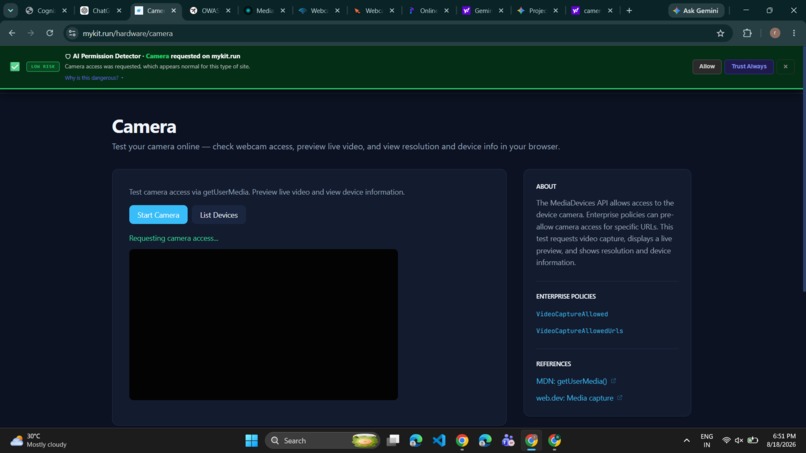Show hidden system tray icons

click(x=686, y=440)
